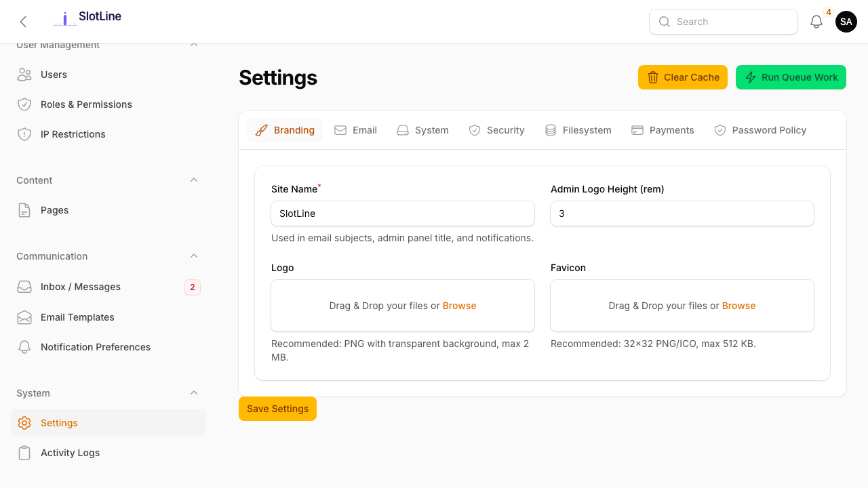Click the notification count badge 4

pyautogui.click(x=829, y=12)
